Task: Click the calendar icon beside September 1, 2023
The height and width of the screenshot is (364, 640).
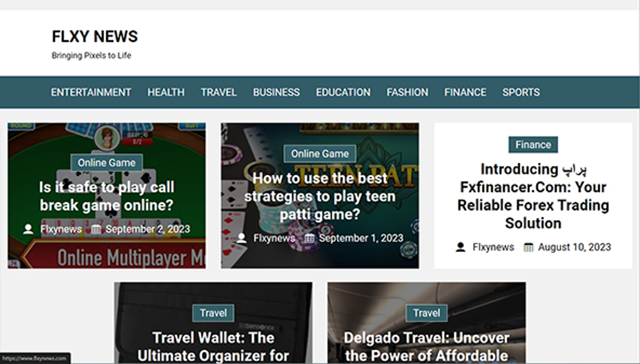Action: [x=310, y=238]
